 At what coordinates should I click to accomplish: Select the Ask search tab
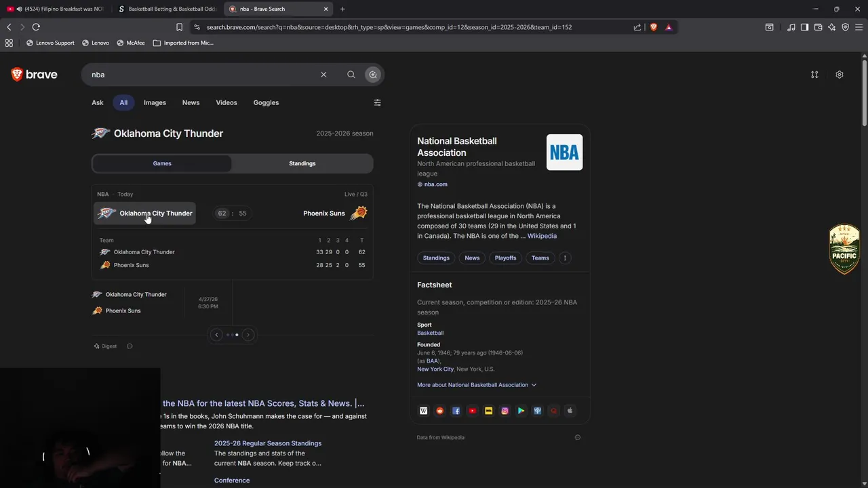click(x=98, y=102)
